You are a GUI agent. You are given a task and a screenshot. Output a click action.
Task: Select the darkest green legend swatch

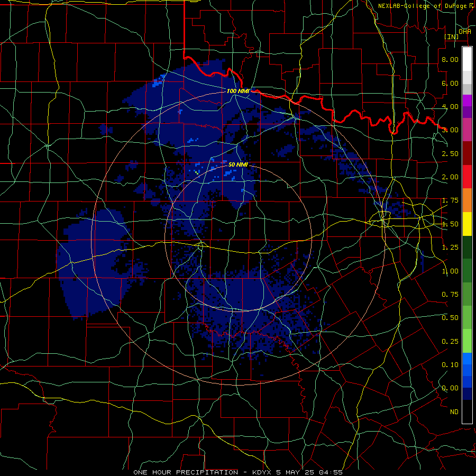(x=467, y=247)
